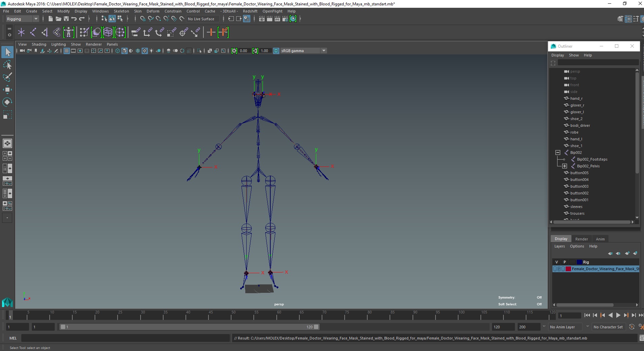The image size is (644, 351).
Task: Click the Lattice deformer shelf icon
Action: pyautogui.click(x=108, y=32)
